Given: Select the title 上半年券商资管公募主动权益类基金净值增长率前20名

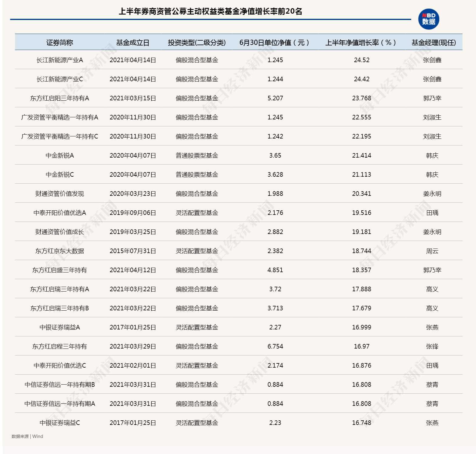Looking at the screenshot, I should (210, 12).
